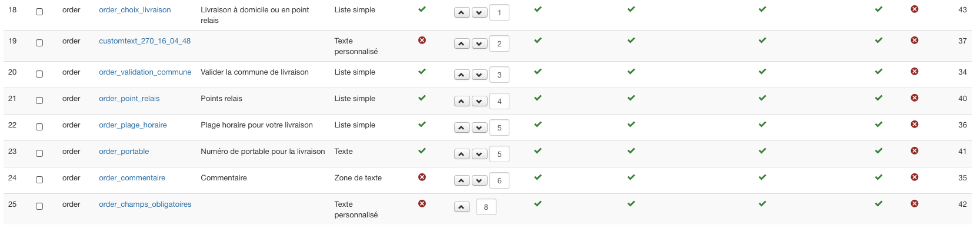Toggle red cross icon beside ID 43
The width and height of the screenshot is (980, 245).
(914, 9)
